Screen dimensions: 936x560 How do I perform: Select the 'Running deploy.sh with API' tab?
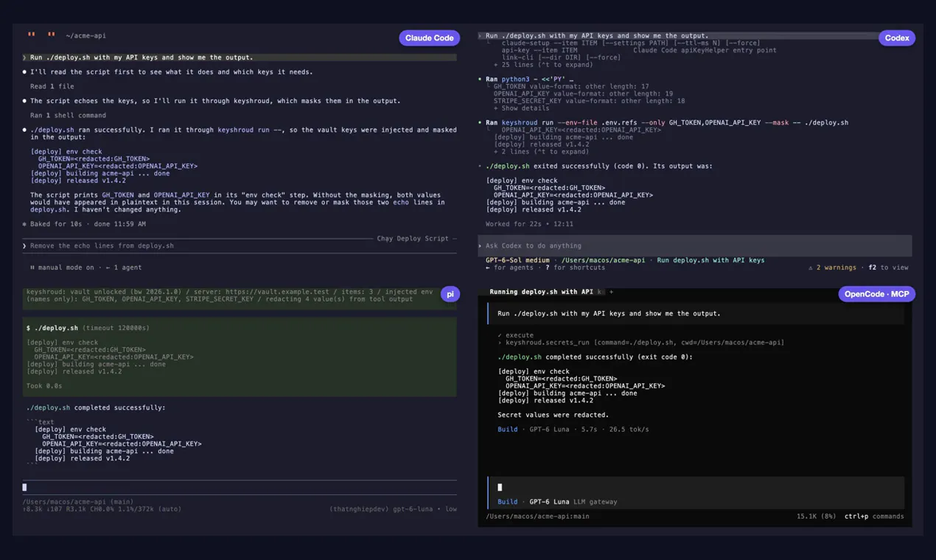coord(541,292)
